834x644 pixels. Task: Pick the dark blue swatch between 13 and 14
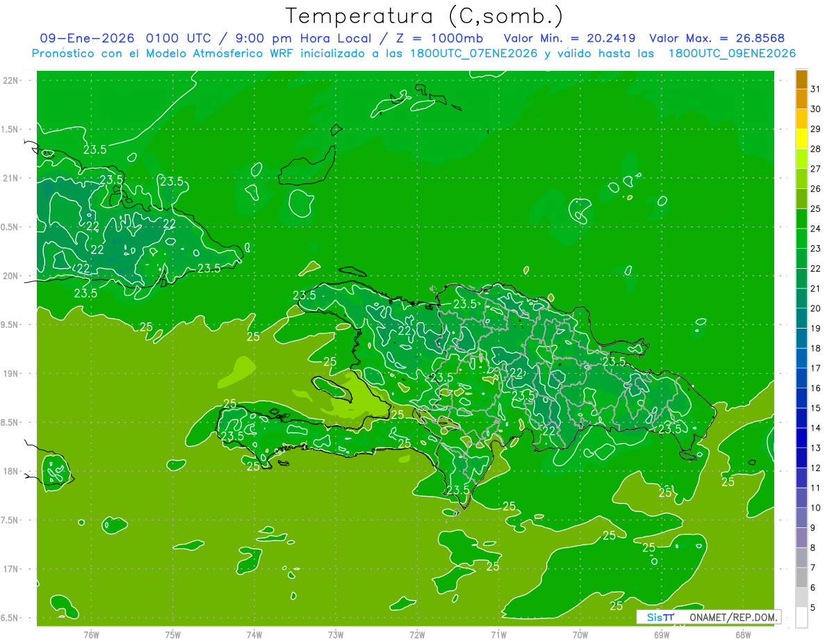tap(801, 438)
